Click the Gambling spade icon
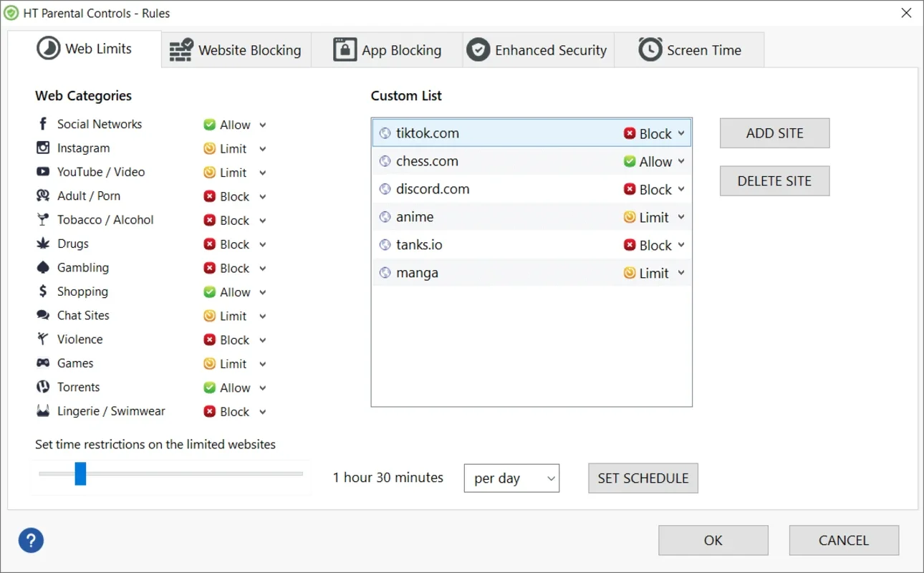Viewport: 924px width, 573px height. pyautogui.click(x=43, y=267)
